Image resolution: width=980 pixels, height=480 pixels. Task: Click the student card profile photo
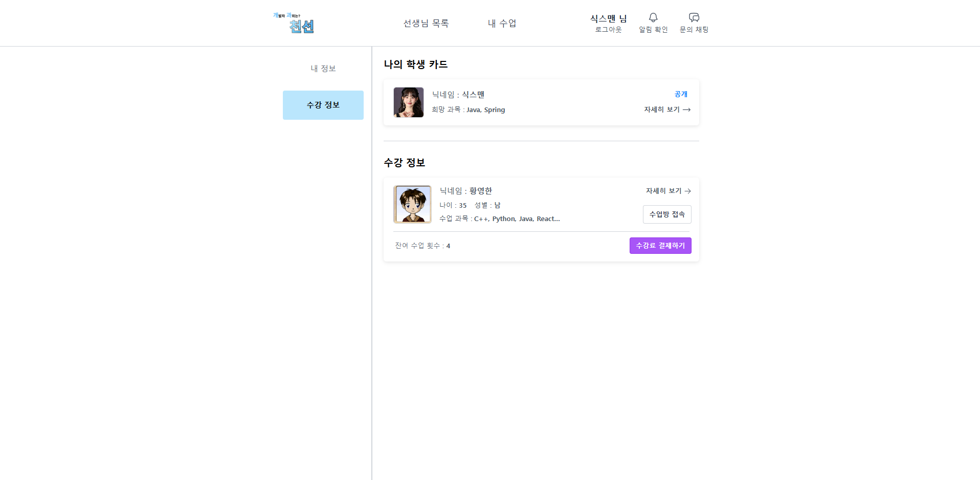coord(409,102)
